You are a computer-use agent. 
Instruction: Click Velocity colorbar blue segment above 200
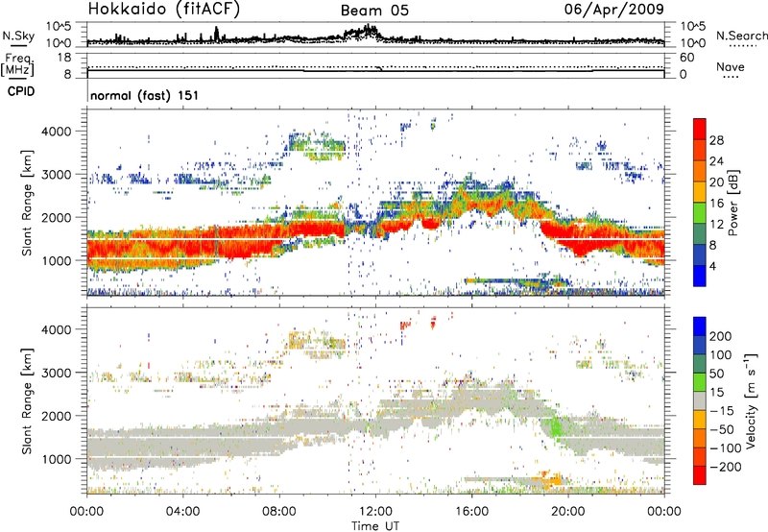click(700, 326)
